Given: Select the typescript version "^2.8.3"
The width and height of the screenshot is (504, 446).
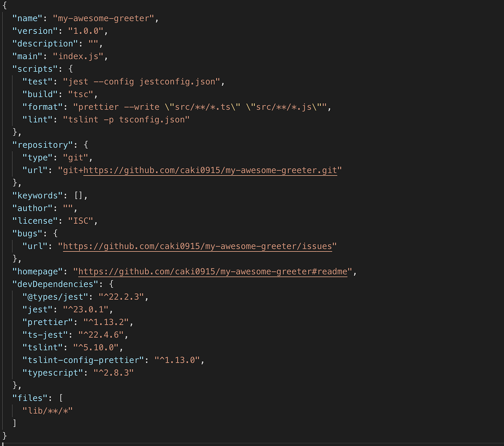Looking at the screenshot, I should coord(113,372).
